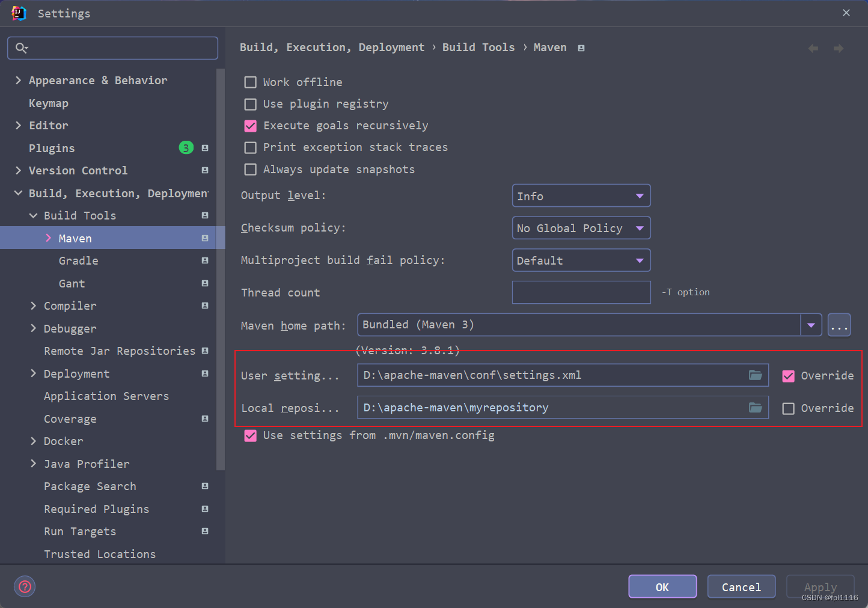
Task: Click Build, Execution, Deployment breadcrumb
Action: point(332,48)
